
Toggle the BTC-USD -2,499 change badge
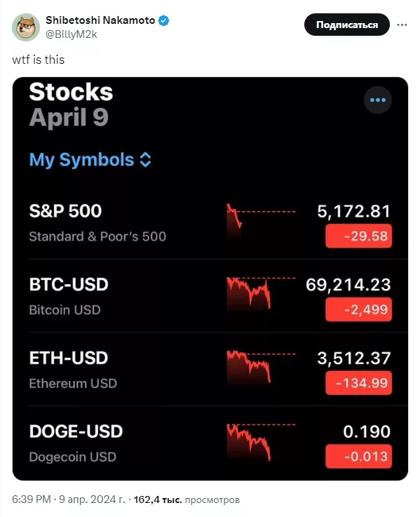tap(359, 309)
